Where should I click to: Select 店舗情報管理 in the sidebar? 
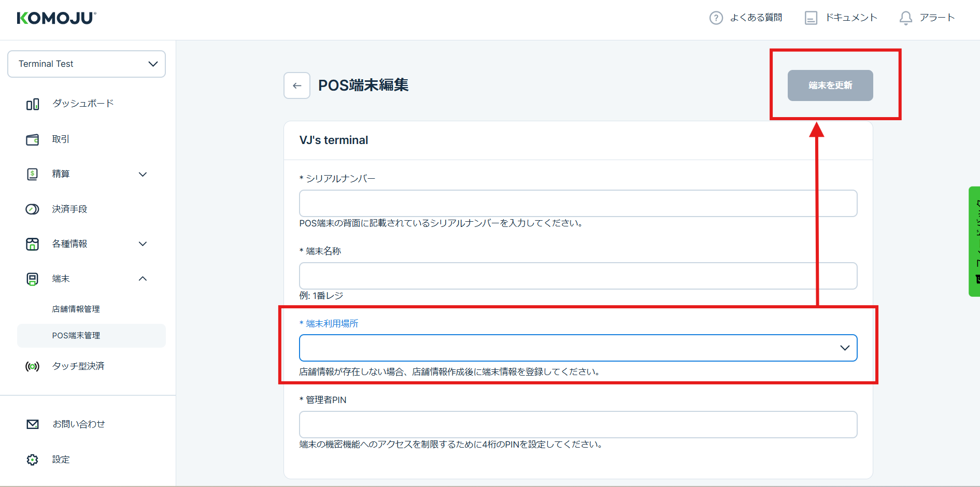(76, 309)
